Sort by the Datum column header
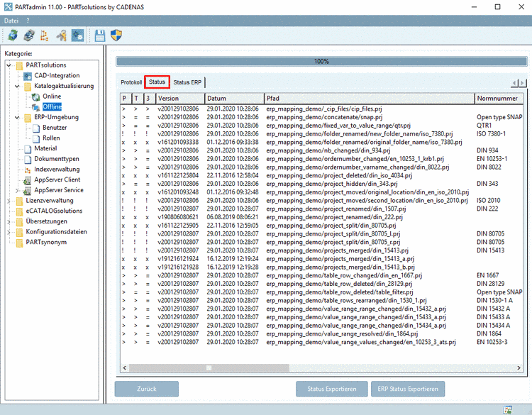 pos(235,99)
